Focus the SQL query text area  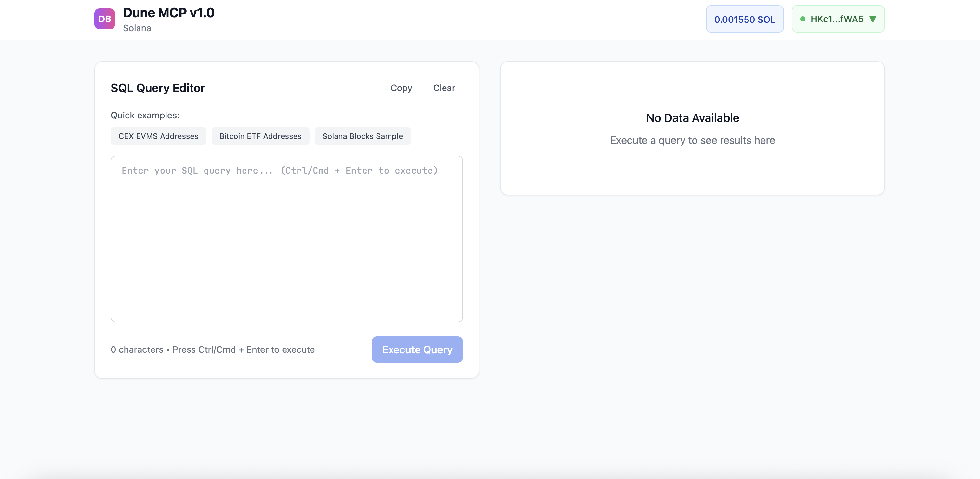(286, 239)
